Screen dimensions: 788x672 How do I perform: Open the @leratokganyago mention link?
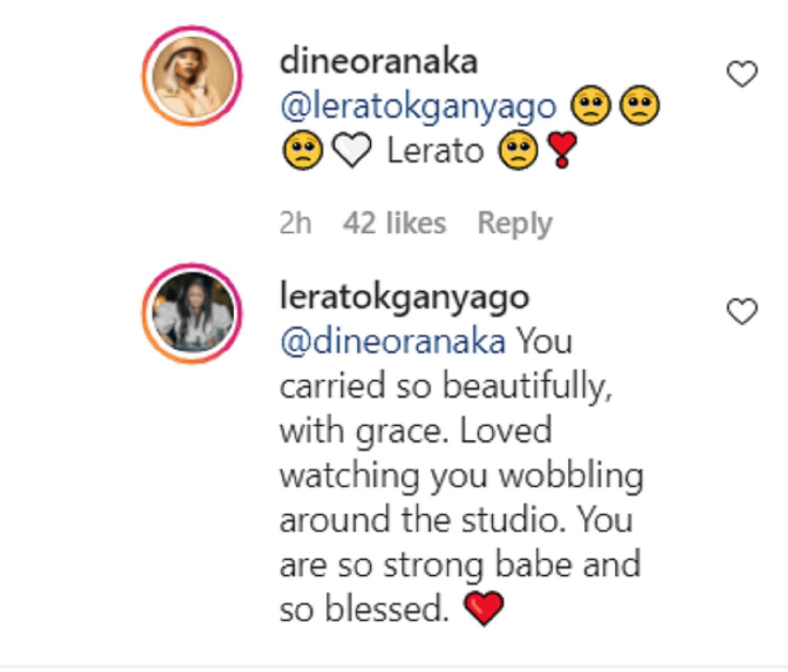tap(418, 107)
